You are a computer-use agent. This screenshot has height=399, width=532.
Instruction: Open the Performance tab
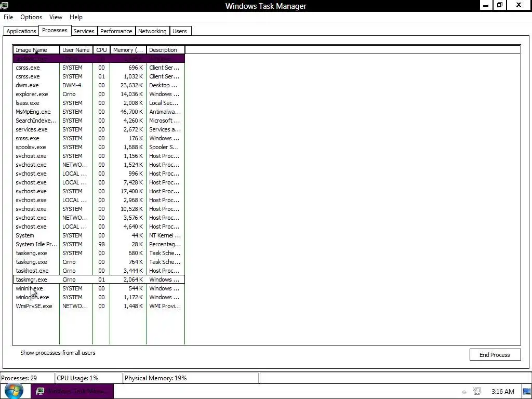click(116, 31)
